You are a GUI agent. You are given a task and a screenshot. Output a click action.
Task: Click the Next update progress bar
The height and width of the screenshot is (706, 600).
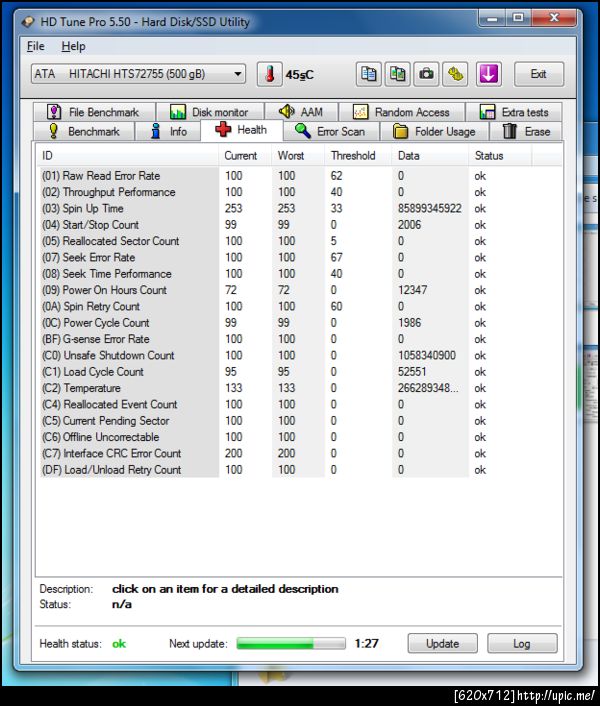tap(291, 643)
